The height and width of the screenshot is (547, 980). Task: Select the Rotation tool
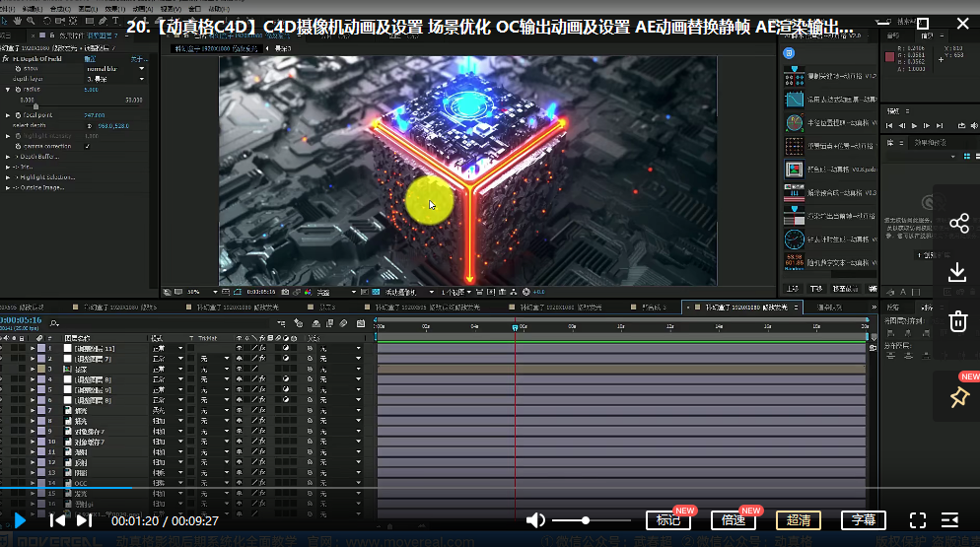[x=46, y=21]
